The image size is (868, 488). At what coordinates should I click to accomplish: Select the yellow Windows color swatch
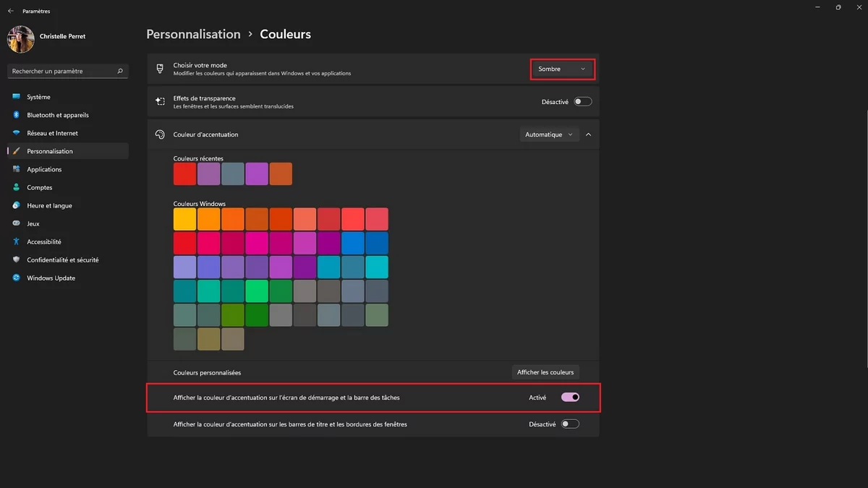(x=185, y=219)
